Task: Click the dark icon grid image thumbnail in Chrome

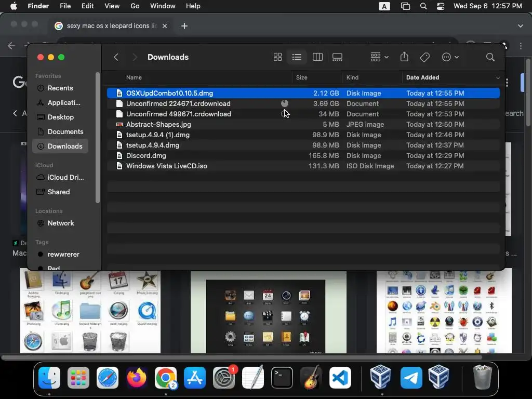Action: [269, 312]
